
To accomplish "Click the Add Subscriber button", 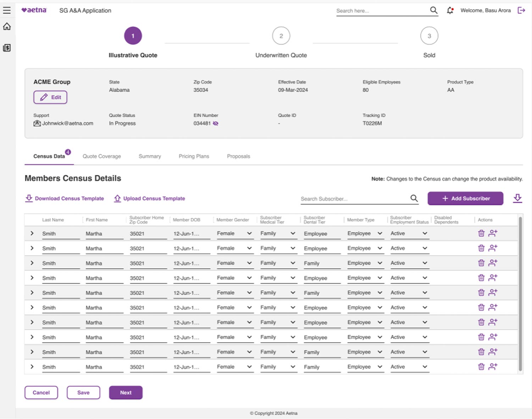I will point(465,198).
